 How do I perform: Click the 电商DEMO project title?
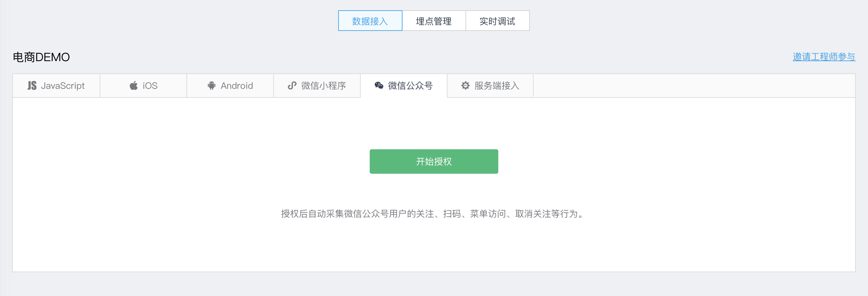(x=41, y=57)
